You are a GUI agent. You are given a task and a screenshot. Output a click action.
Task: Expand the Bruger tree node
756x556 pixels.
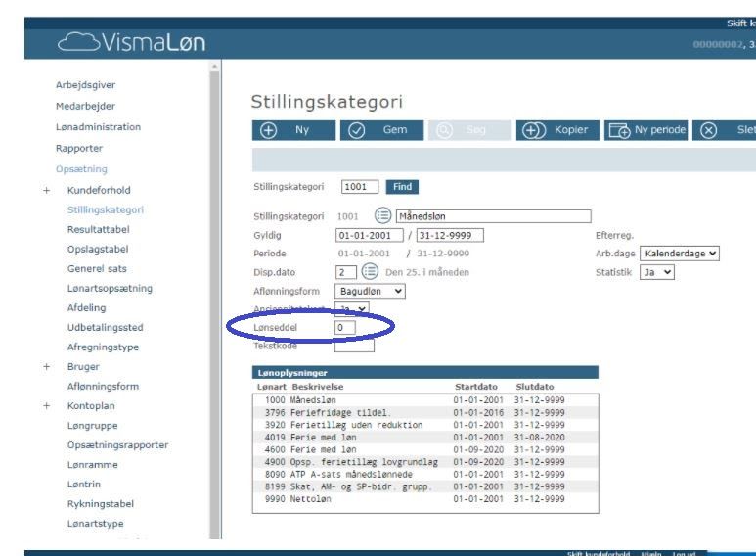click(x=46, y=367)
